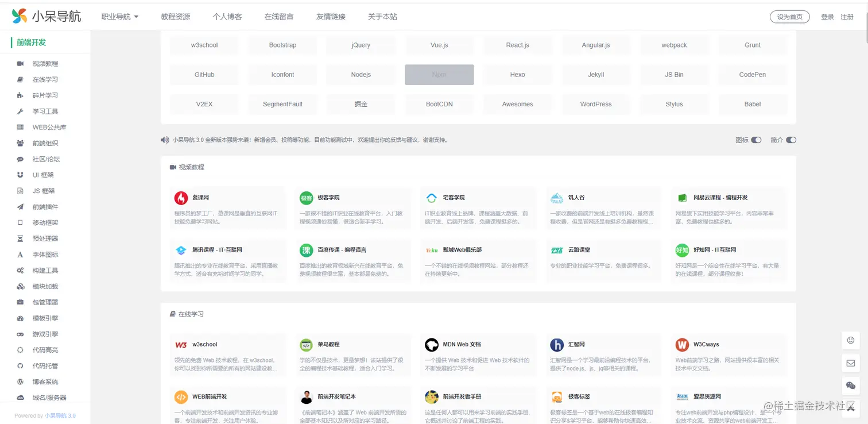Screen dimensions: 868x424
Task: Click the 小呆导航 pinwheel logo
Action: click(x=20, y=16)
